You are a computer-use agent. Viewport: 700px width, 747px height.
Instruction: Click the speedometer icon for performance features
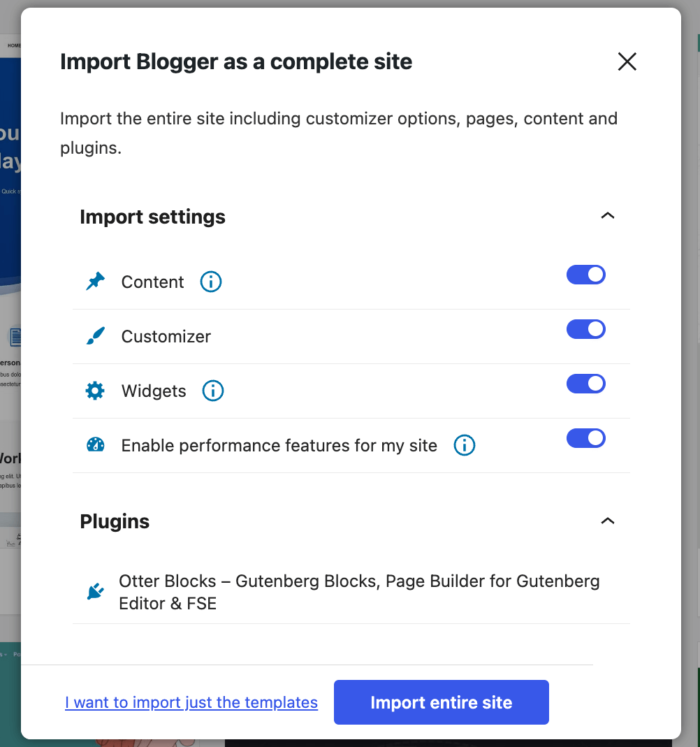[95, 445]
